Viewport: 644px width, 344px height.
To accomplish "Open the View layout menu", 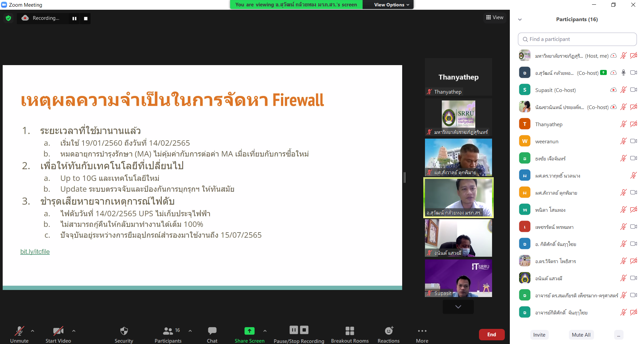I will point(495,17).
